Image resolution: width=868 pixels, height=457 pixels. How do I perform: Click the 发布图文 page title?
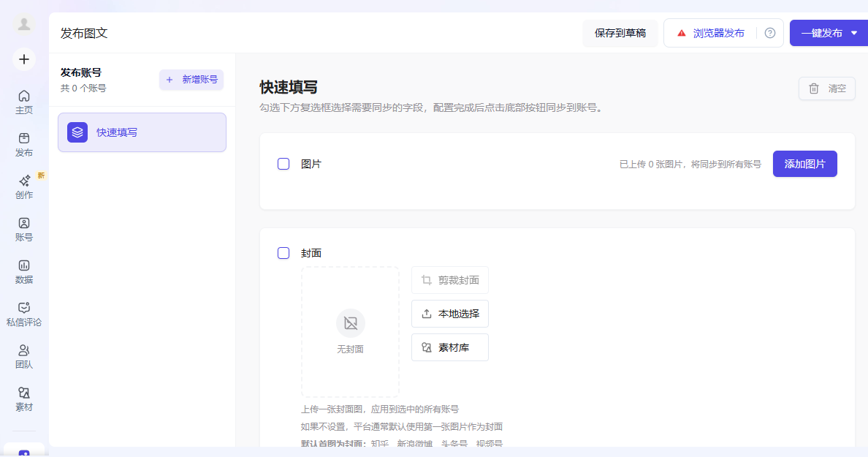(84, 33)
